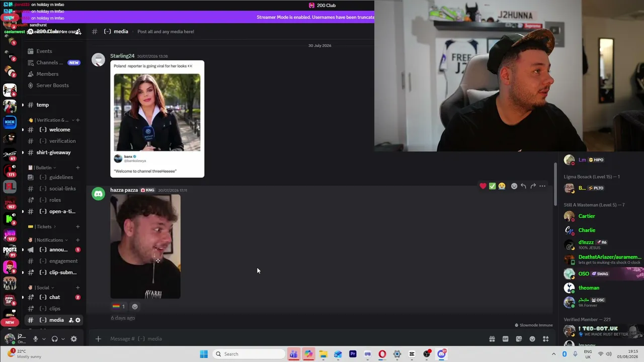Open Events in the server sidebar
The image size is (644, 362).
click(45, 51)
